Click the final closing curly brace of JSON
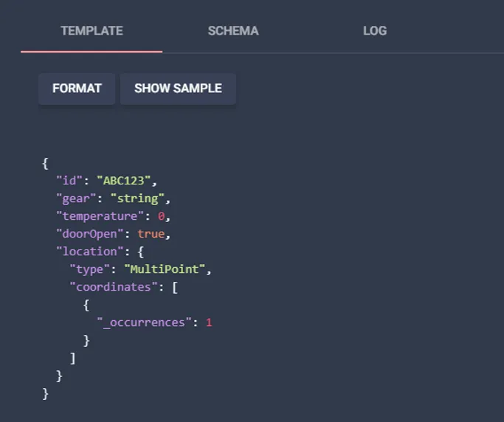The width and height of the screenshot is (504, 422). click(45, 393)
